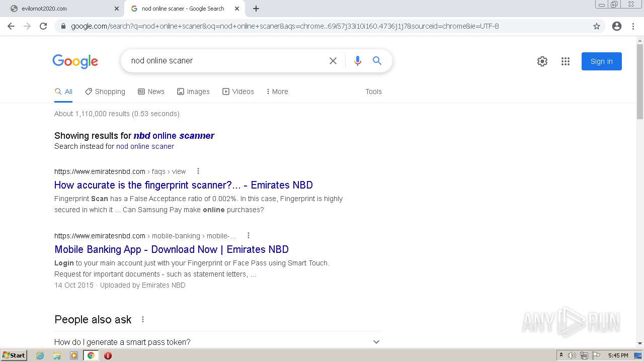
Task: Open Google settings gear icon
Action: coord(542,61)
